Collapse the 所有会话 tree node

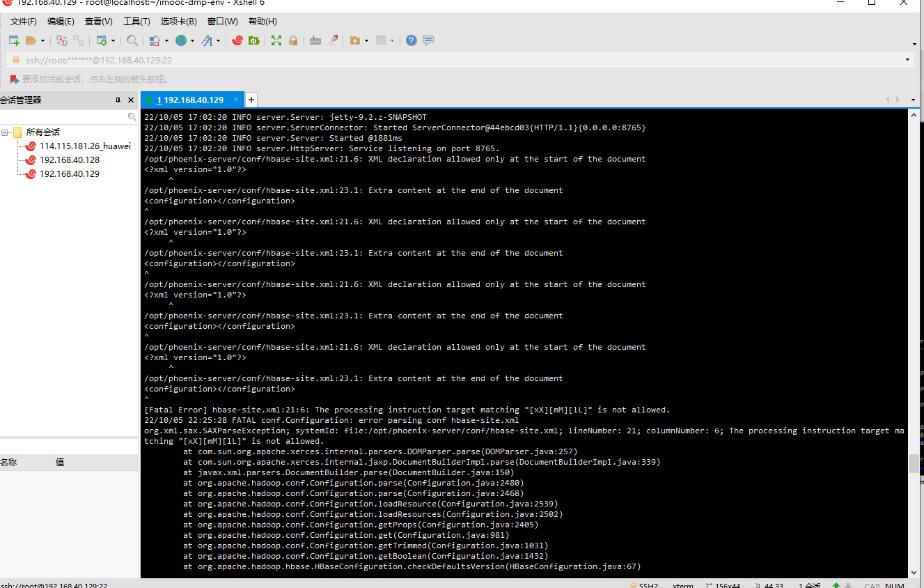5,132
